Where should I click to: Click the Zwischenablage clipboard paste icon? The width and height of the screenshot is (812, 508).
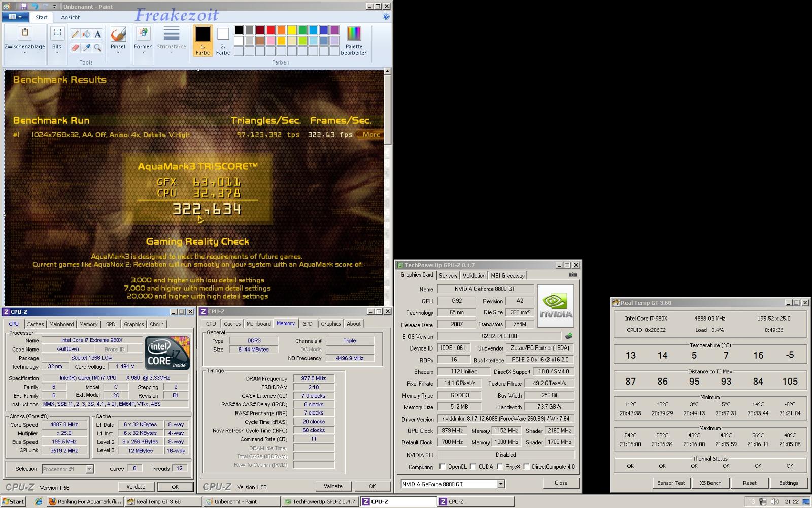(x=25, y=34)
